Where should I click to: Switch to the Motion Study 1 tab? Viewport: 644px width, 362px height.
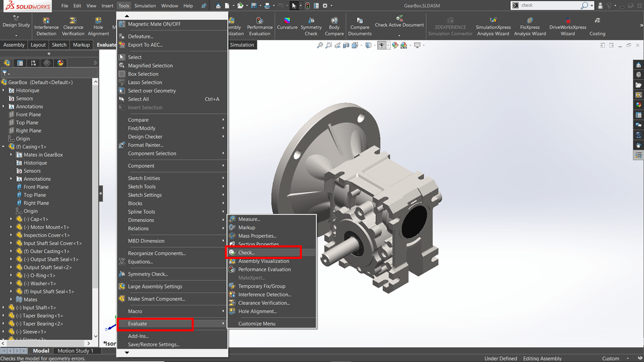pos(76,350)
